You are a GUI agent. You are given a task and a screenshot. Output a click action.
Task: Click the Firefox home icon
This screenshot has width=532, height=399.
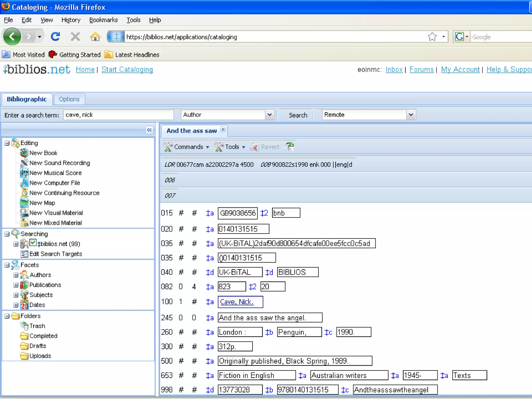pos(95,37)
